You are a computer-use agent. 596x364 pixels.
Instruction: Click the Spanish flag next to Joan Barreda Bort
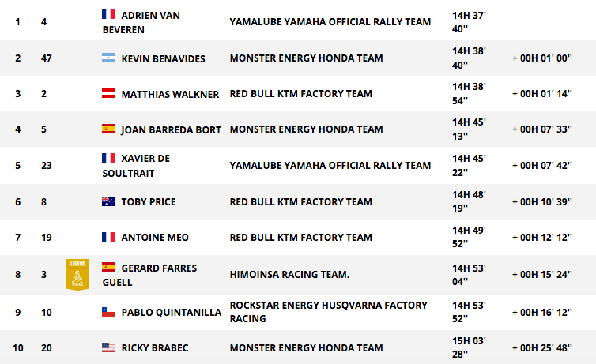(x=108, y=129)
